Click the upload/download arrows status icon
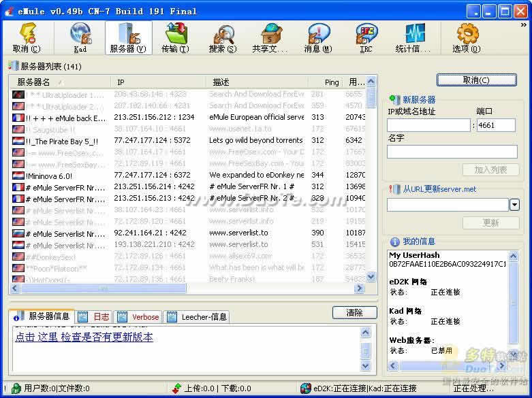 tap(176, 388)
